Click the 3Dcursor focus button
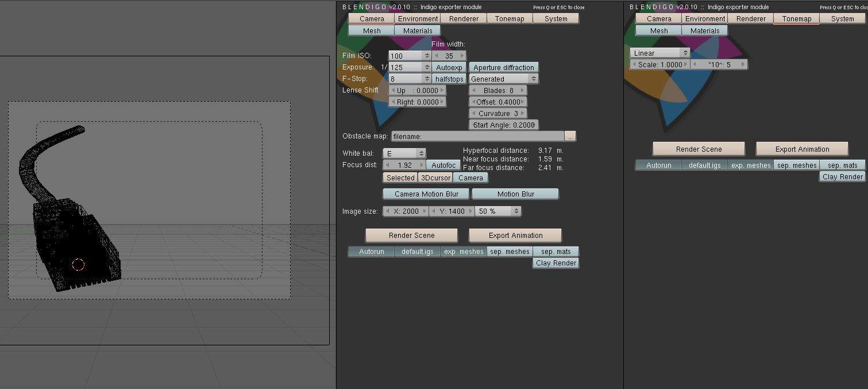The width and height of the screenshot is (868, 389). (435, 178)
